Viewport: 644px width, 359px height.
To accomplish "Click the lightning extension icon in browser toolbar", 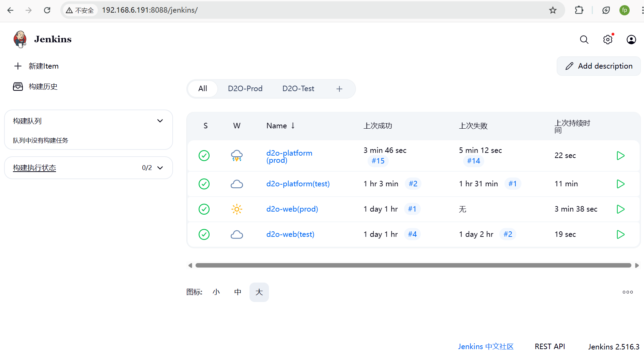I will click(606, 10).
